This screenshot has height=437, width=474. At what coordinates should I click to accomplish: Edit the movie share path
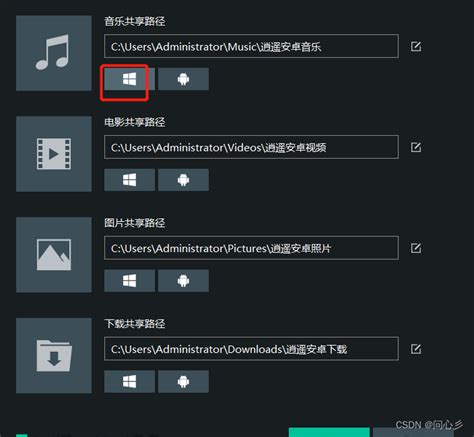(416, 147)
